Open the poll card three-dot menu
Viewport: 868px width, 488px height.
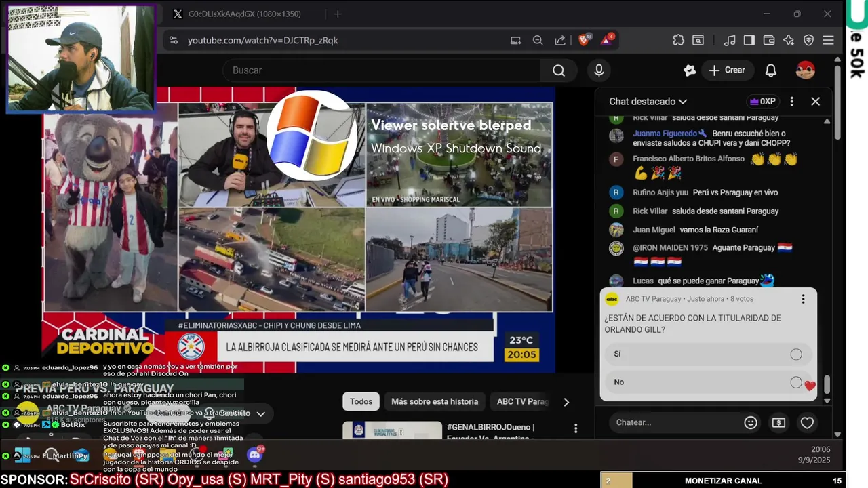pyautogui.click(x=803, y=299)
